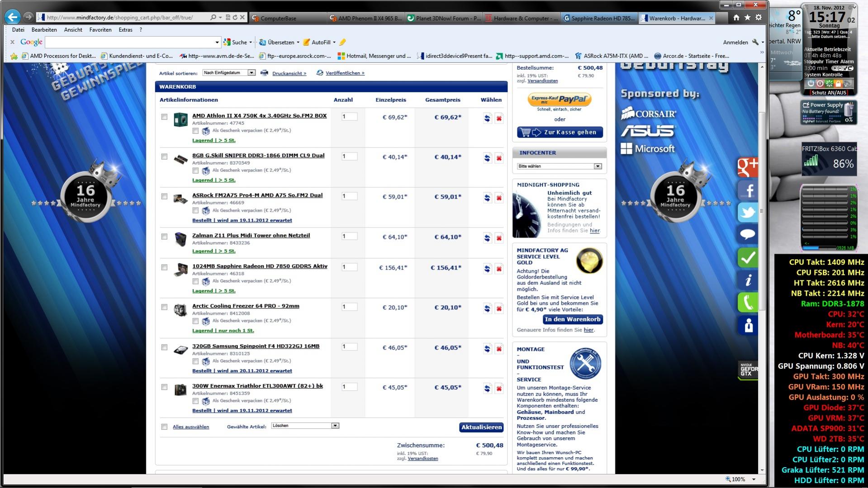Click the 'Zur Kasse gehen' button
The image size is (868, 488).
[560, 133]
